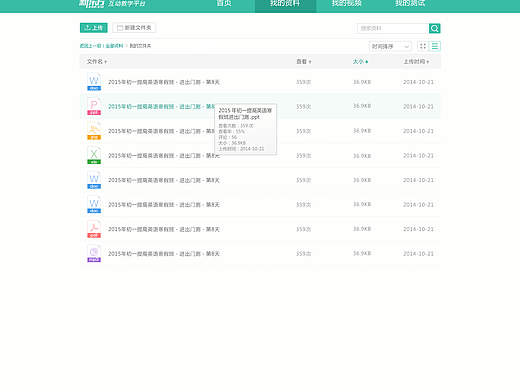Sort by the 查看 column header

pos(304,62)
